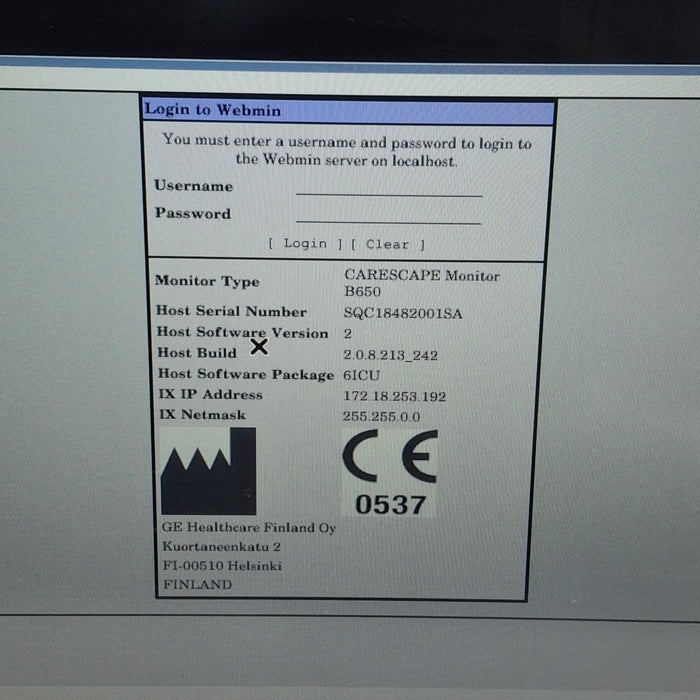Click the FI-00510 Helsinki address line
Screen dimensions: 700x700
tap(222, 566)
